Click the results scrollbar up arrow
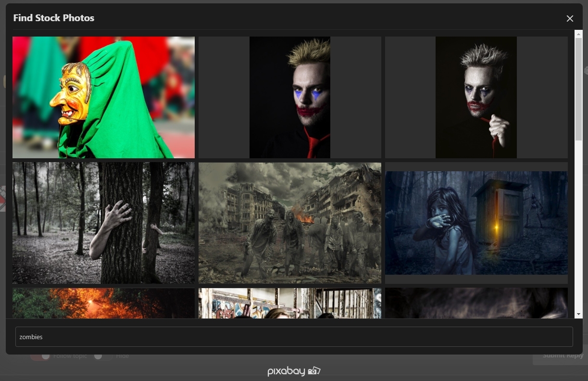Viewport: 588px width, 381px height. pos(578,34)
